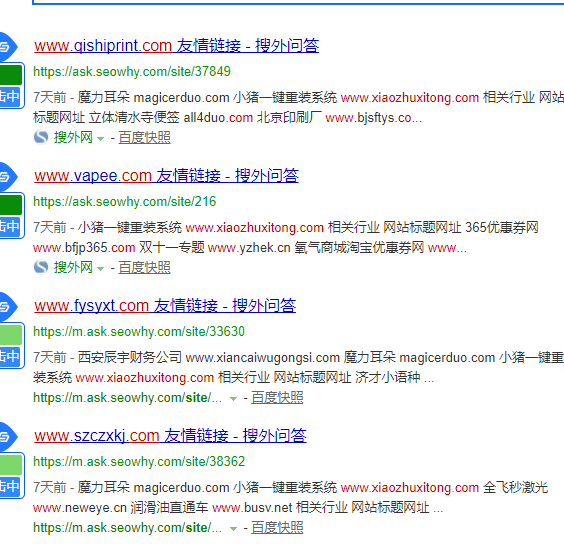Open www.szczxkj.com 友情链接 result title

coord(170,436)
